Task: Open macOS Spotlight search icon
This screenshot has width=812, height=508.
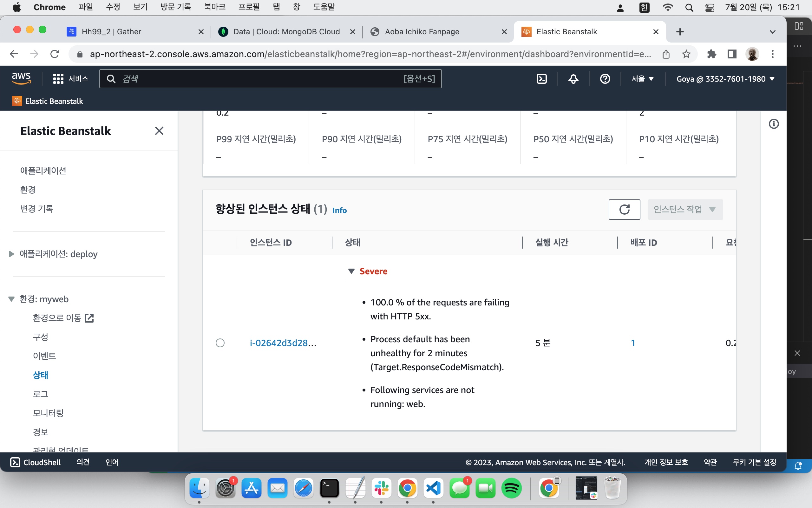Action: tap(689, 7)
